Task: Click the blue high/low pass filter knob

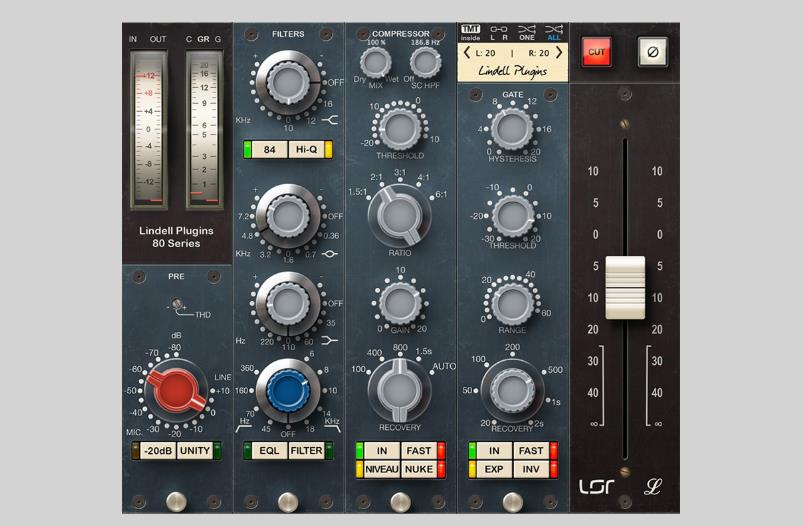Action: click(288, 391)
